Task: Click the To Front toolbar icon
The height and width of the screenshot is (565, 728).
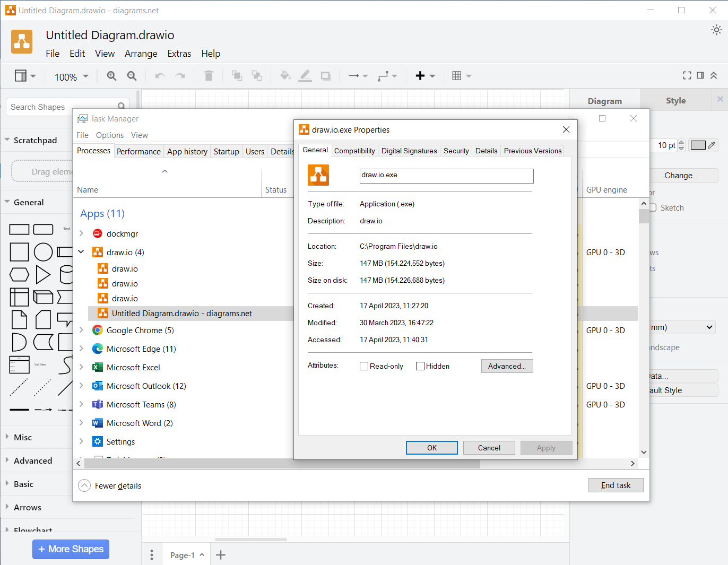Action: click(237, 75)
